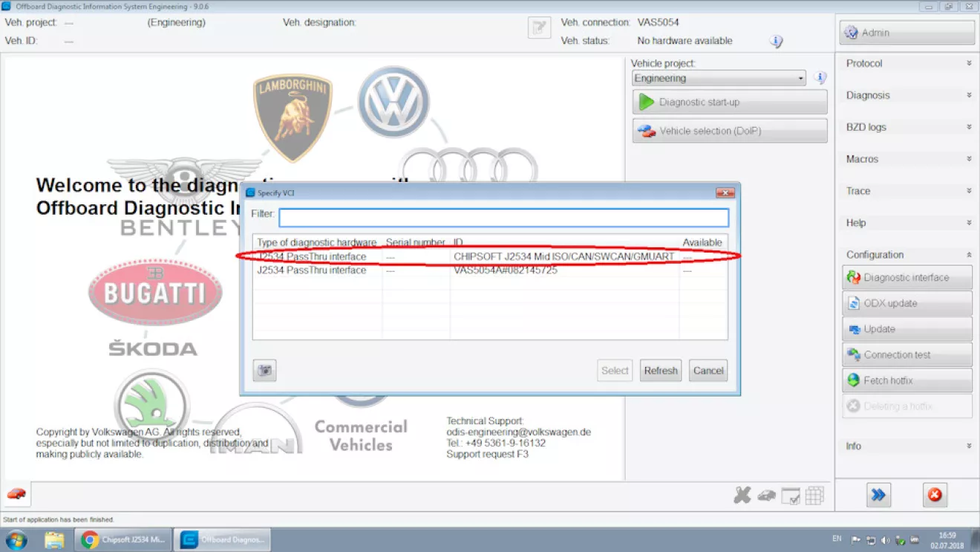This screenshot has width=980, height=552.
Task: Click the network tray icon
Action: [x=871, y=540]
